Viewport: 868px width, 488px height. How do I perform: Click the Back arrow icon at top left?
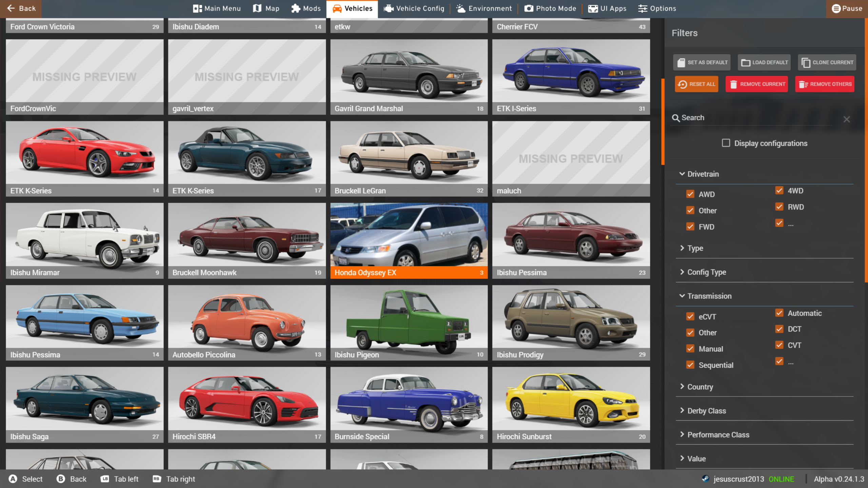[x=11, y=8]
